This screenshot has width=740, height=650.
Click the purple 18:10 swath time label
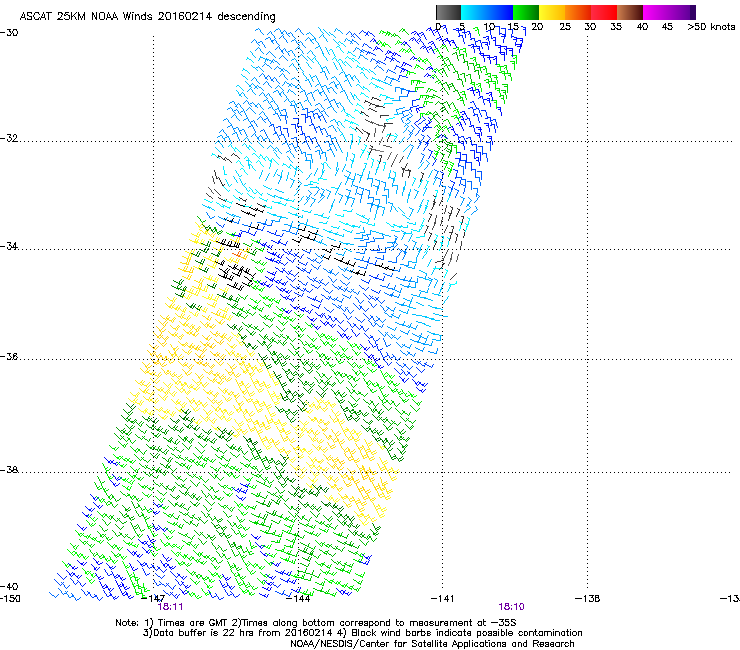[x=512, y=607]
